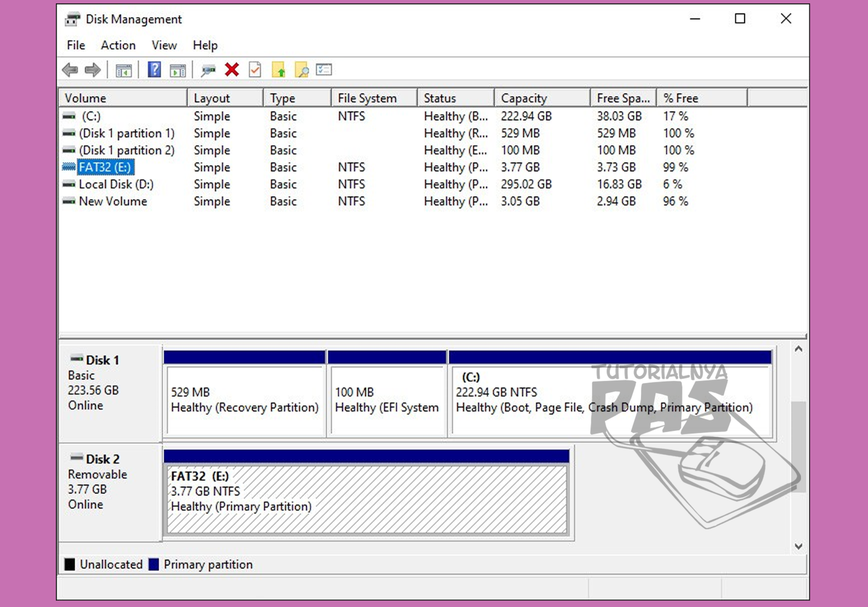
Task: Toggle the action pane visibility
Action: tap(178, 70)
